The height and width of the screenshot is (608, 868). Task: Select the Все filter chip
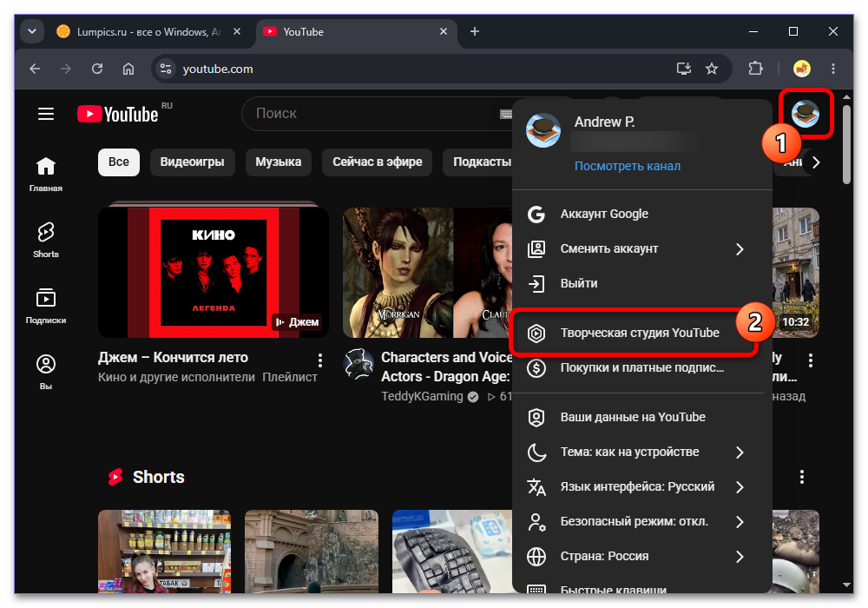(118, 162)
